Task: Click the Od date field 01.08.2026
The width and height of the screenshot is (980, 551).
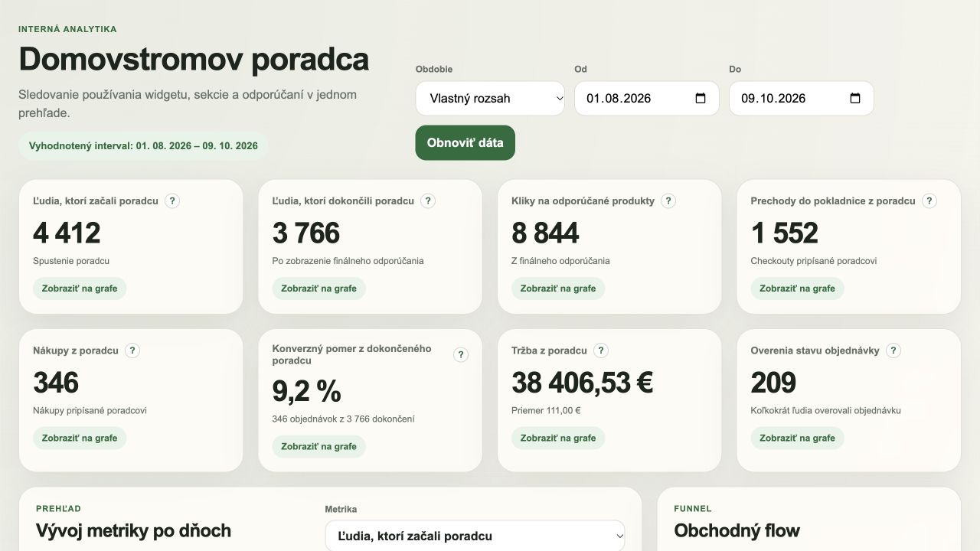Action: [647, 98]
